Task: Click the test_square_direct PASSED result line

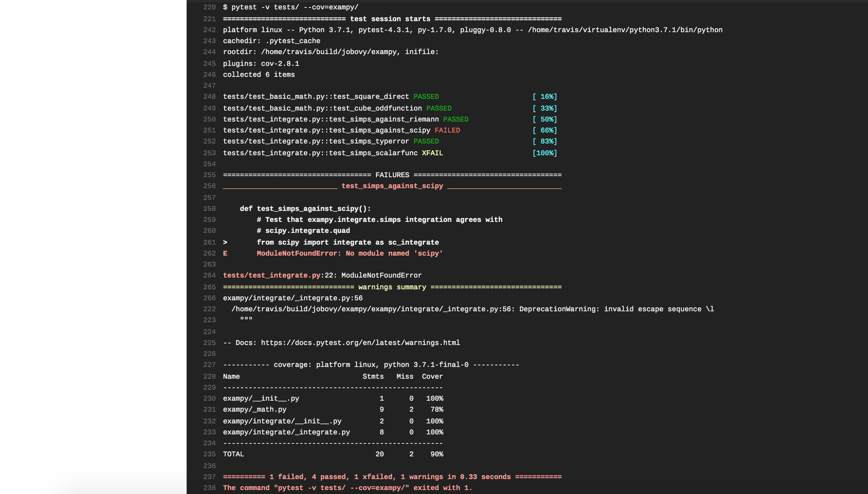Action: click(x=331, y=96)
